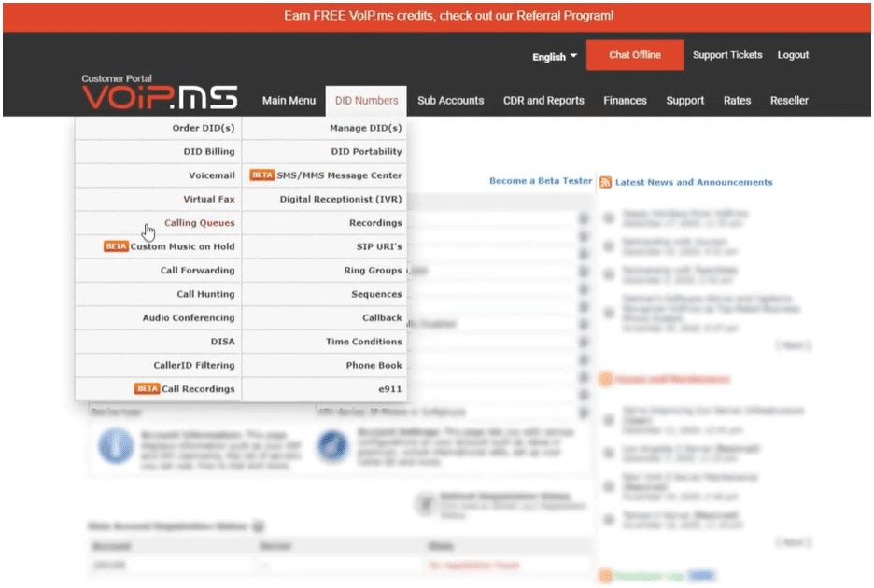
Task: Open the Main Menu tab
Action: pos(289,100)
